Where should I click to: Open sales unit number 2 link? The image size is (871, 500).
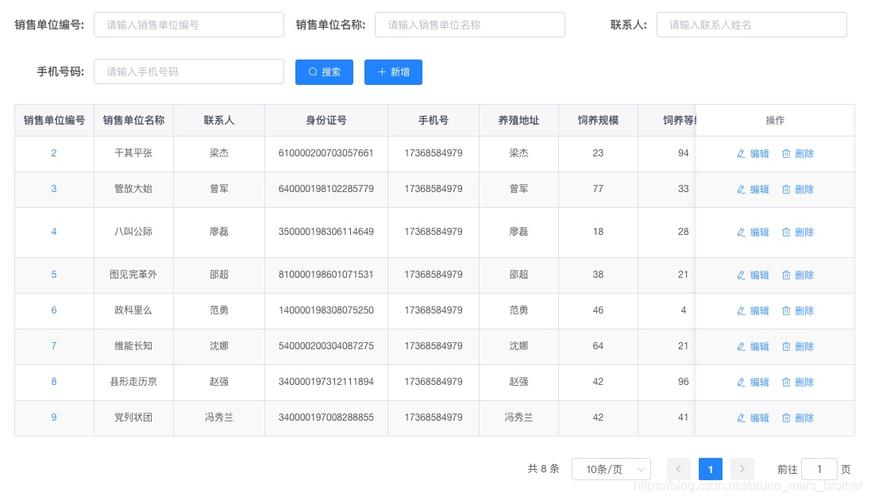pos(54,153)
